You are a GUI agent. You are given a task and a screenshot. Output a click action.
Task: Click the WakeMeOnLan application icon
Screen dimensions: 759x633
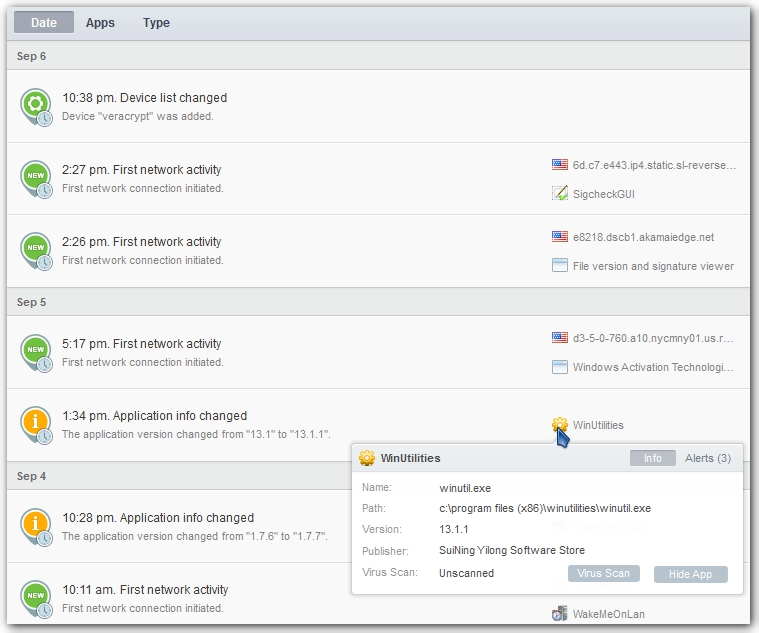coord(560,613)
